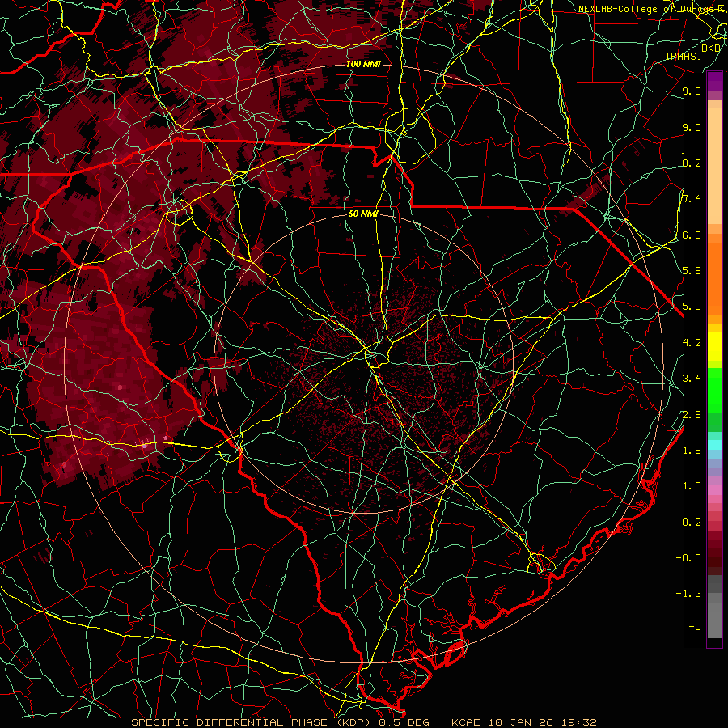Click the [PHAS] legend unit label
Viewport: 728px width, 728px height.
684,56
